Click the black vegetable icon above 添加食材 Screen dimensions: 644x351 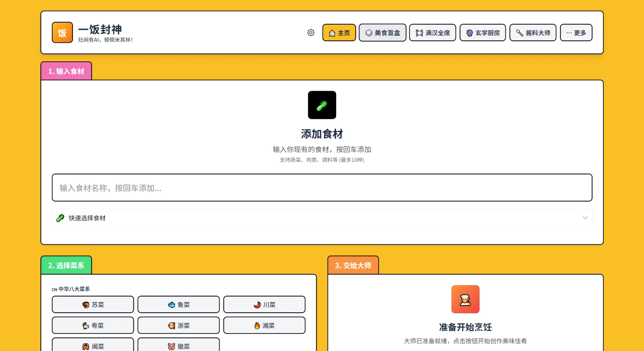[x=322, y=105]
